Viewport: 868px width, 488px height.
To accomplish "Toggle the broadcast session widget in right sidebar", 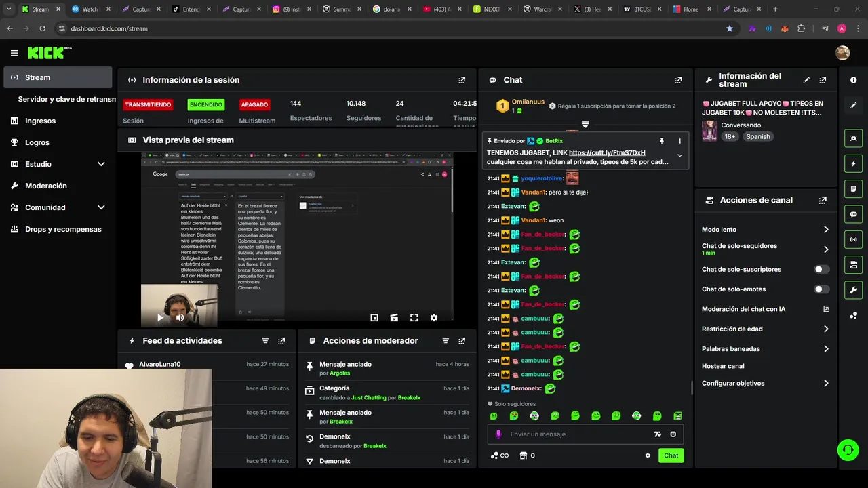I will tap(853, 239).
